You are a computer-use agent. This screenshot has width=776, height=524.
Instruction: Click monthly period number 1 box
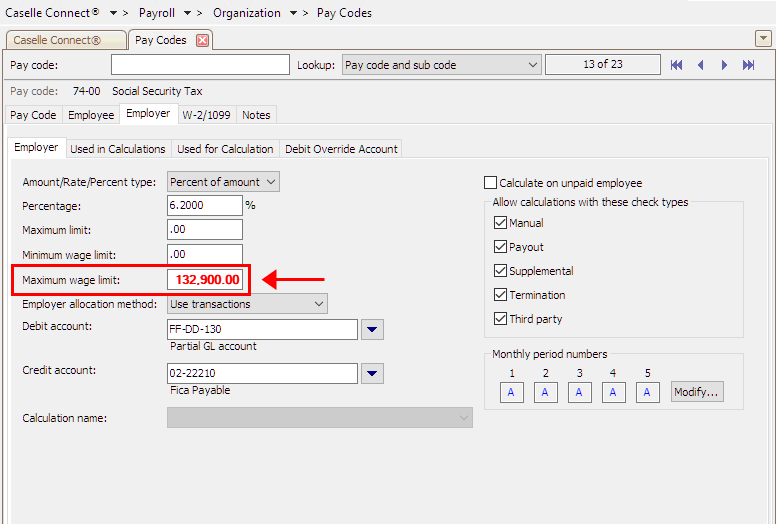[x=511, y=392]
